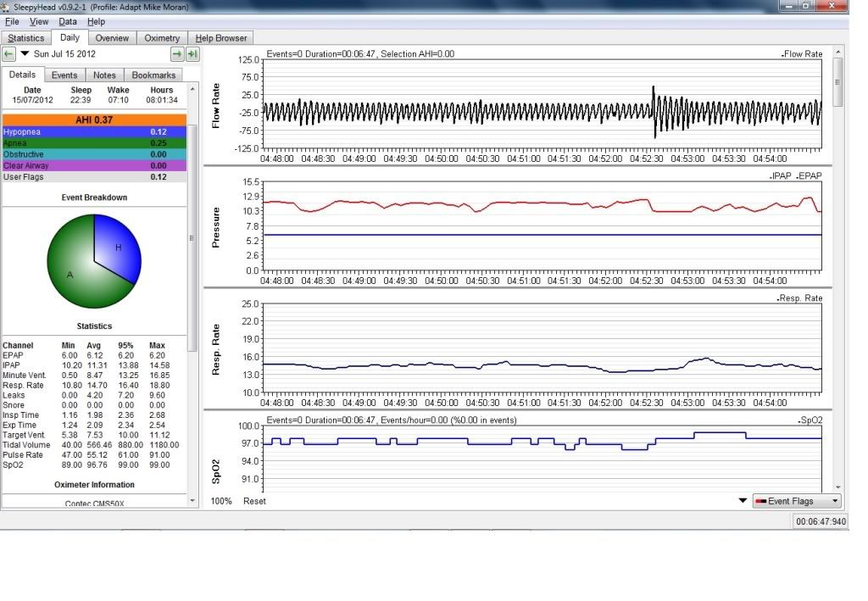Switch to the Overview tab

click(112, 38)
